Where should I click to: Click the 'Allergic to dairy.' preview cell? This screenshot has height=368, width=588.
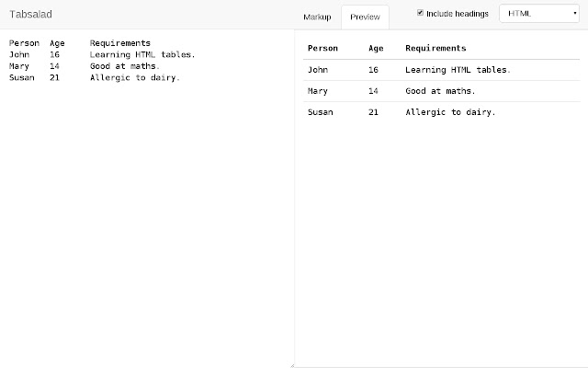point(450,112)
